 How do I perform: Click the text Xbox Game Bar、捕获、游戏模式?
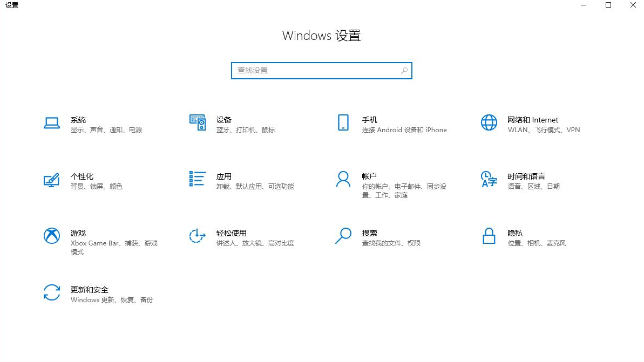pyautogui.click(x=114, y=248)
